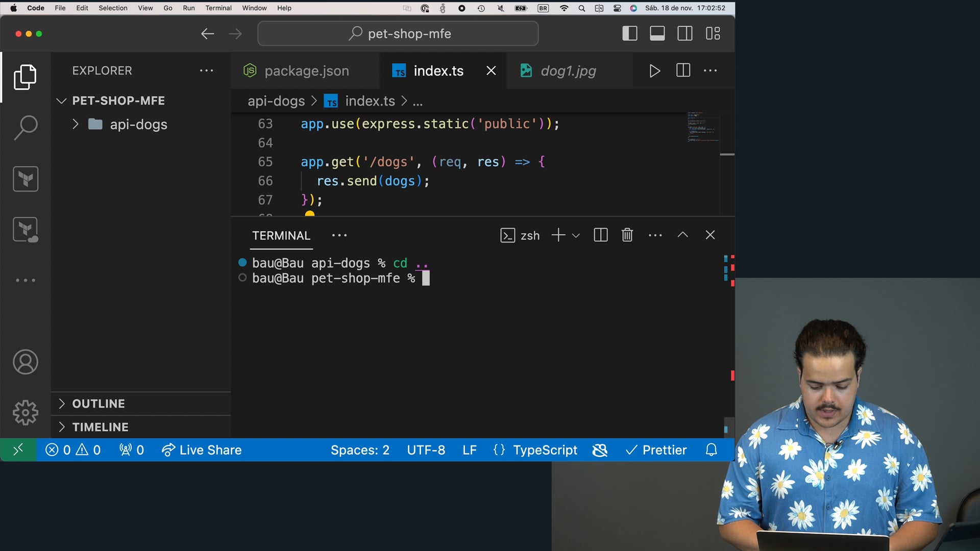Switch to the package.json tab
The image size is (980, 551).
click(x=306, y=71)
